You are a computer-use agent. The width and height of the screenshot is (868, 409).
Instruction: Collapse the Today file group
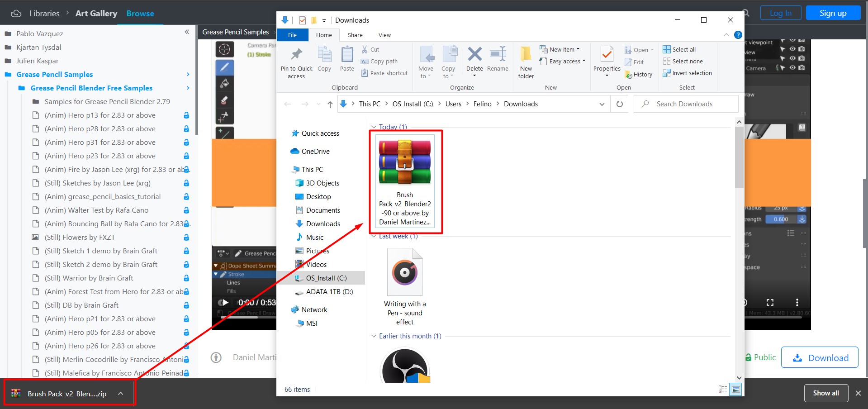(374, 127)
